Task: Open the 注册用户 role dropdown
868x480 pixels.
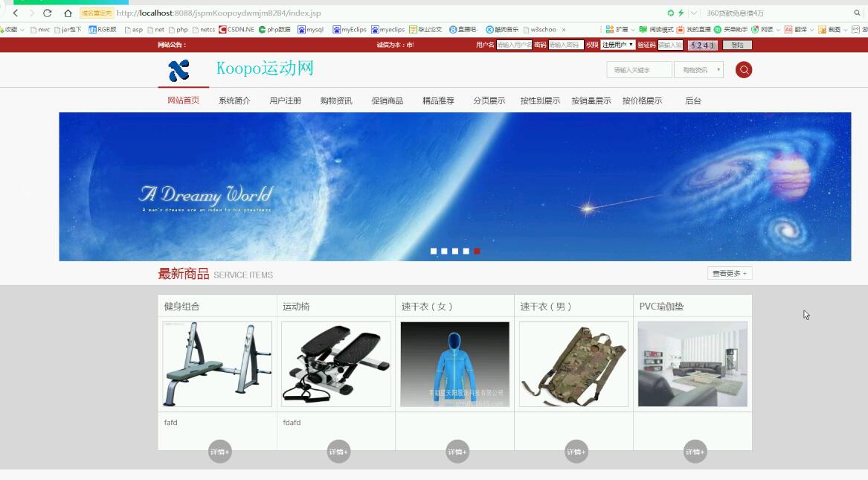Action: click(618, 45)
